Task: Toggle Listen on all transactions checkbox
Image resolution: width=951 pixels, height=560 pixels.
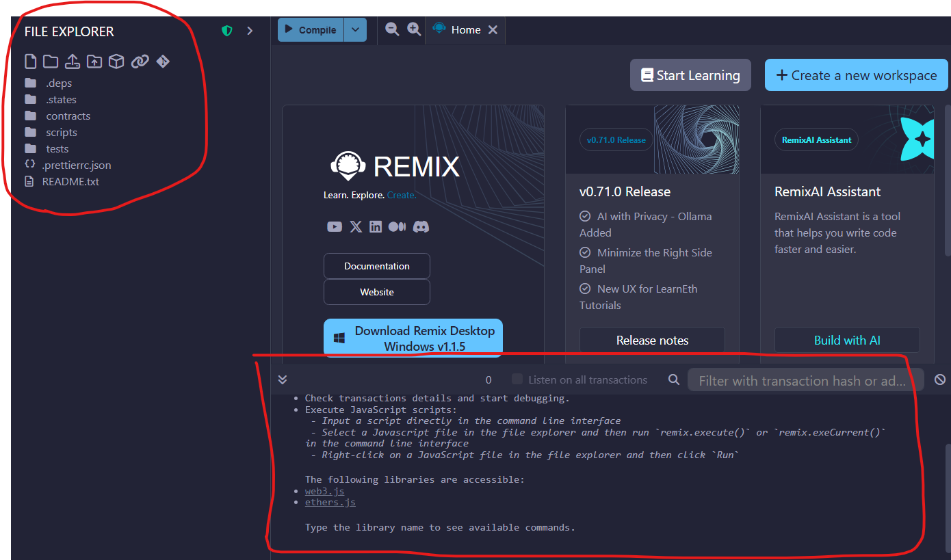Action: pos(517,379)
